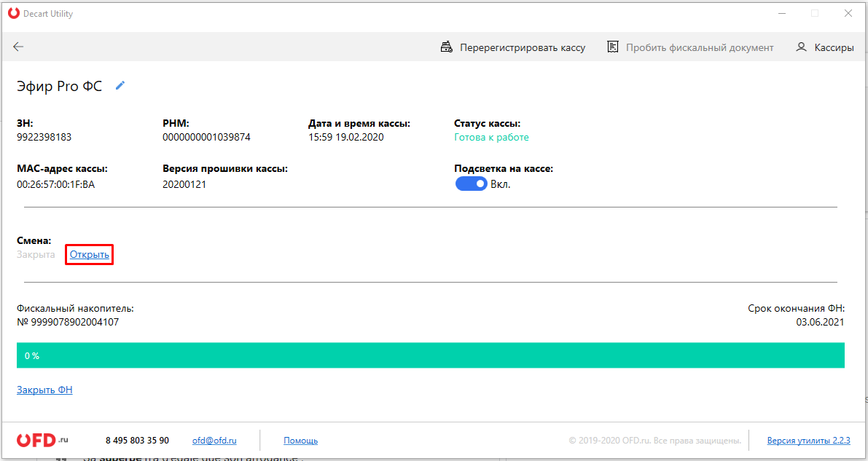
Task: Select the MAC address 00:26:57:00:1F:BA
Action: click(56, 184)
